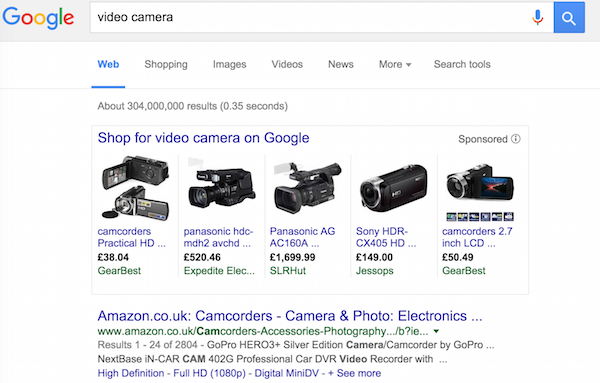
Task: Click the camcorders Practical HD product image
Action: pyautogui.click(x=135, y=187)
